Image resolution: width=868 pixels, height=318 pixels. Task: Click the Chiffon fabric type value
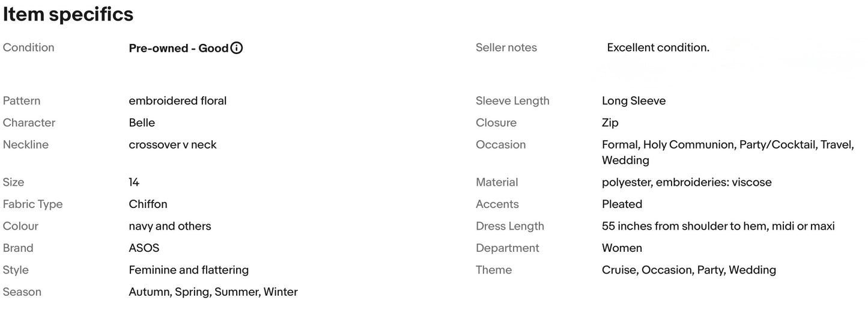pyautogui.click(x=148, y=204)
